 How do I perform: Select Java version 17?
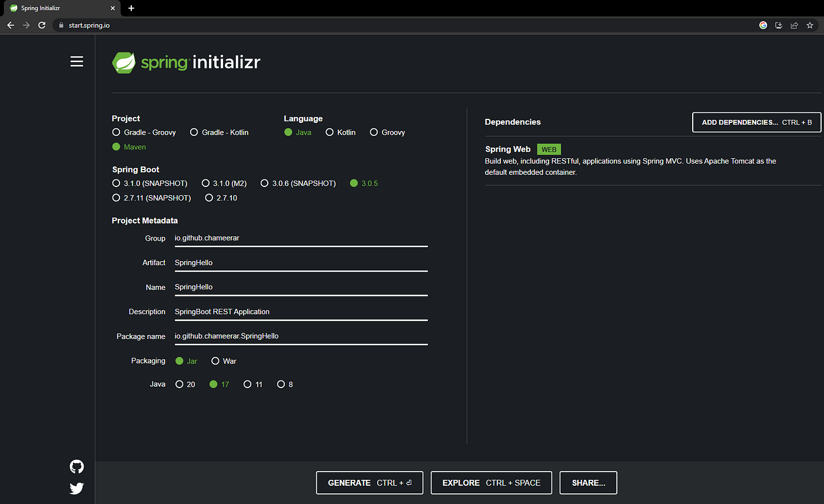[x=220, y=385]
